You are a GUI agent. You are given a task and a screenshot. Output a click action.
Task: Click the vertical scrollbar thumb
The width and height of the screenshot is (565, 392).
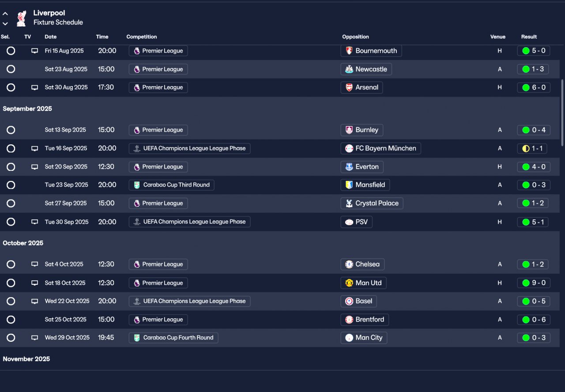point(562,113)
